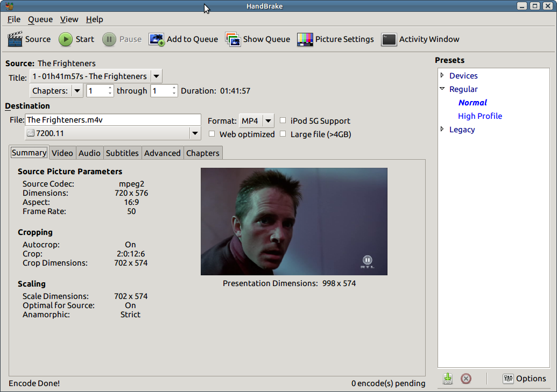557x392 pixels.
Task: Open the Show Queue icon
Action: (x=233, y=39)
